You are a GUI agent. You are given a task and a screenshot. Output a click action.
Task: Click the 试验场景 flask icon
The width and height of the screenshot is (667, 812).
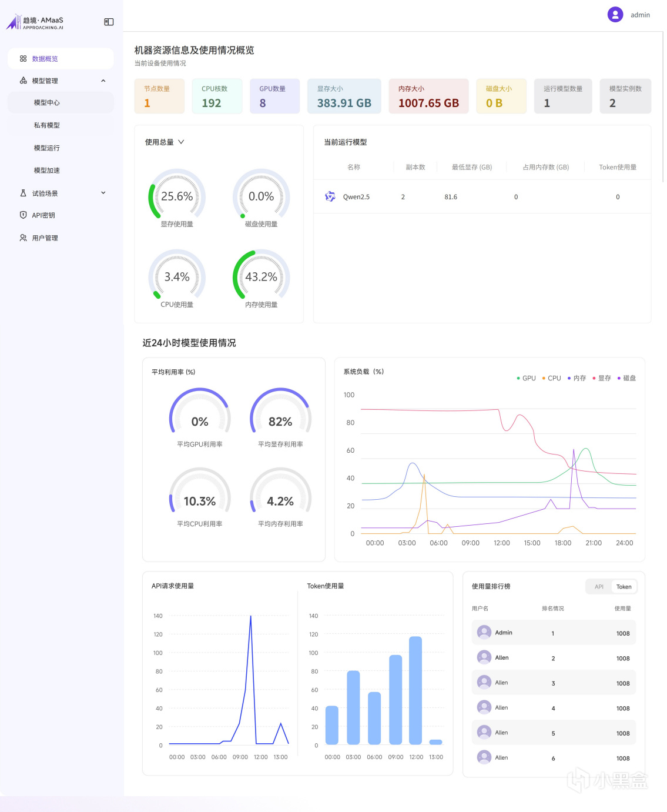point(23,193)
